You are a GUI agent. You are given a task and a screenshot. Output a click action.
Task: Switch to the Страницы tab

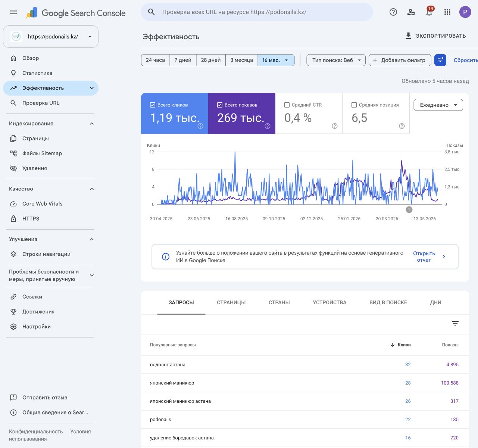click(231, 302)
